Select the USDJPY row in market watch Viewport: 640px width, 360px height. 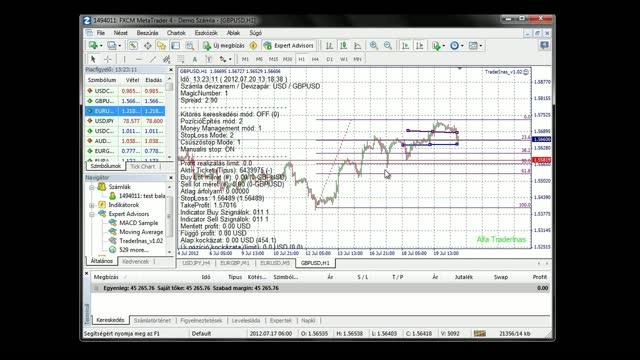[125, 121]
